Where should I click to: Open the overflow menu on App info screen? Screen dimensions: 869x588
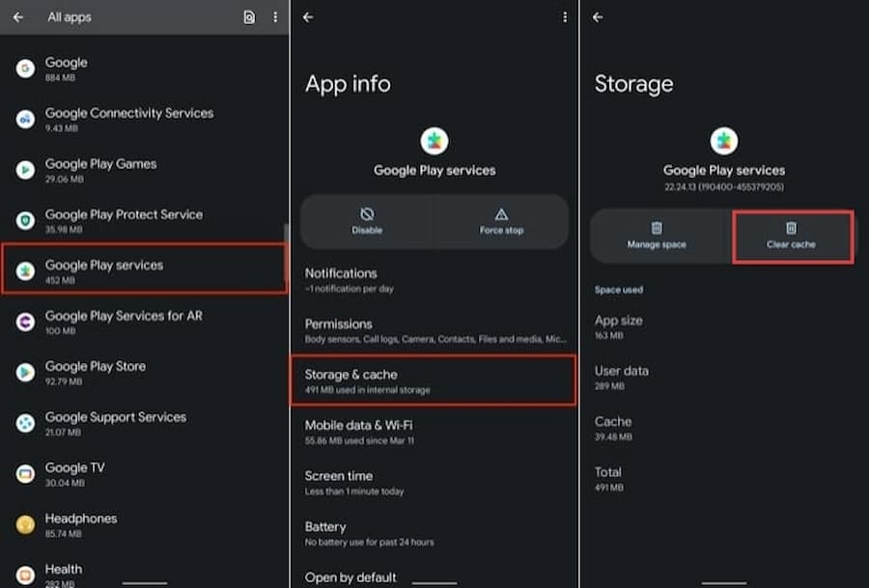click(565, 17)
